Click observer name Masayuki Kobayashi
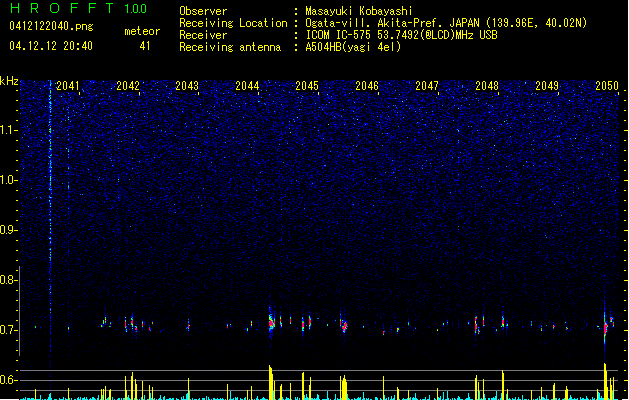 tap(359, 11)
